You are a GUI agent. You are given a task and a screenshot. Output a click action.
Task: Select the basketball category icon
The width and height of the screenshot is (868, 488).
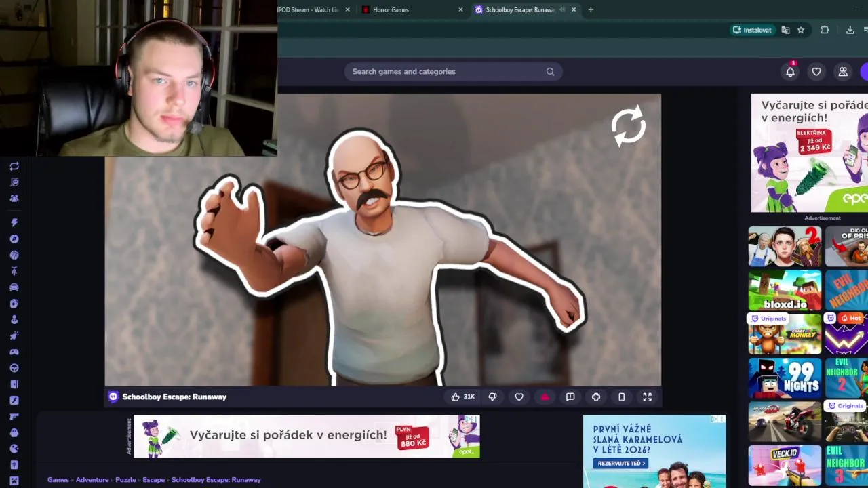point(14,255)
